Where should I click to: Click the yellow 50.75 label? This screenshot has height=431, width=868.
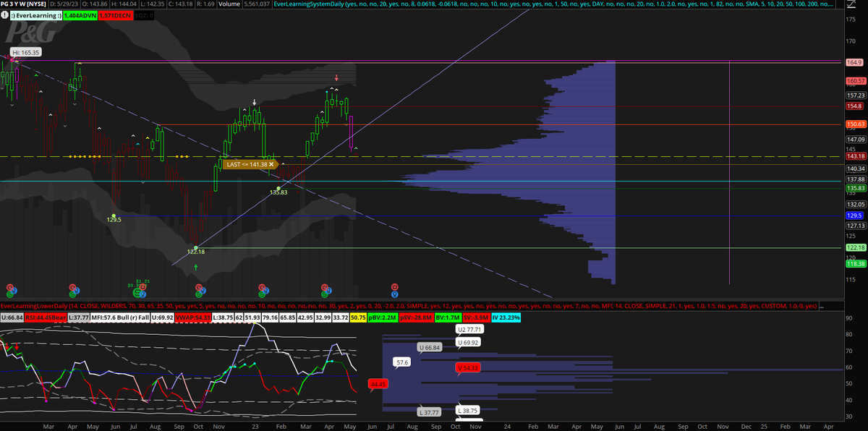pyautogui.click(x=358, y=317)
